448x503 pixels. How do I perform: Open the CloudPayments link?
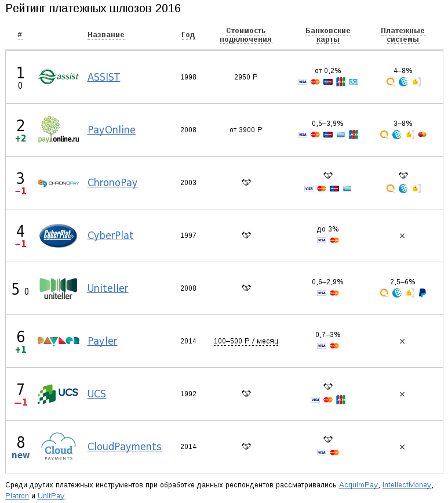coord(124,447)
